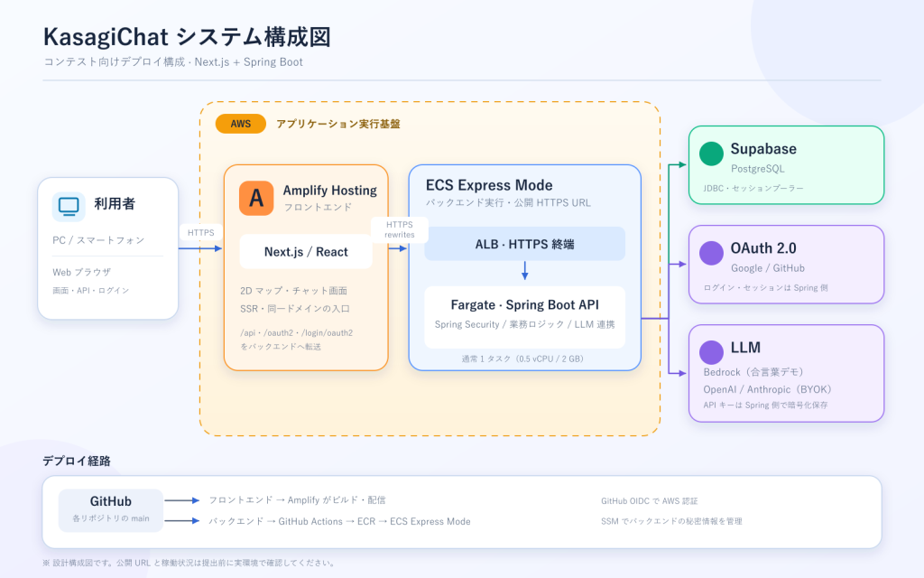Select the "利用者" heading
The image size is (924, 578).
pos(115,204)
